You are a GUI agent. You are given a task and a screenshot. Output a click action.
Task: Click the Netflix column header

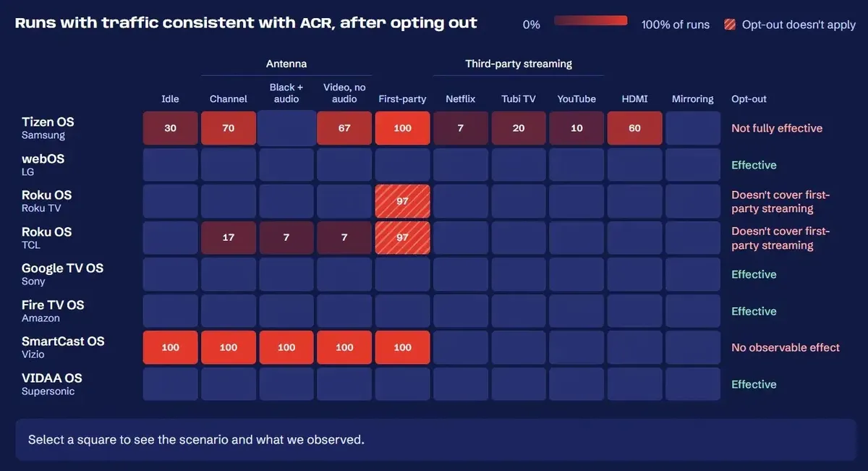461,99
